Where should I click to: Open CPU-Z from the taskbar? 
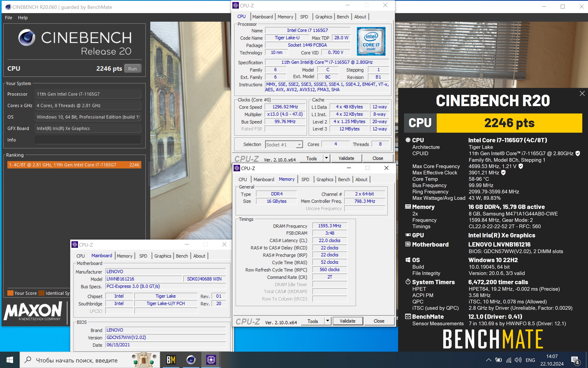211,360
